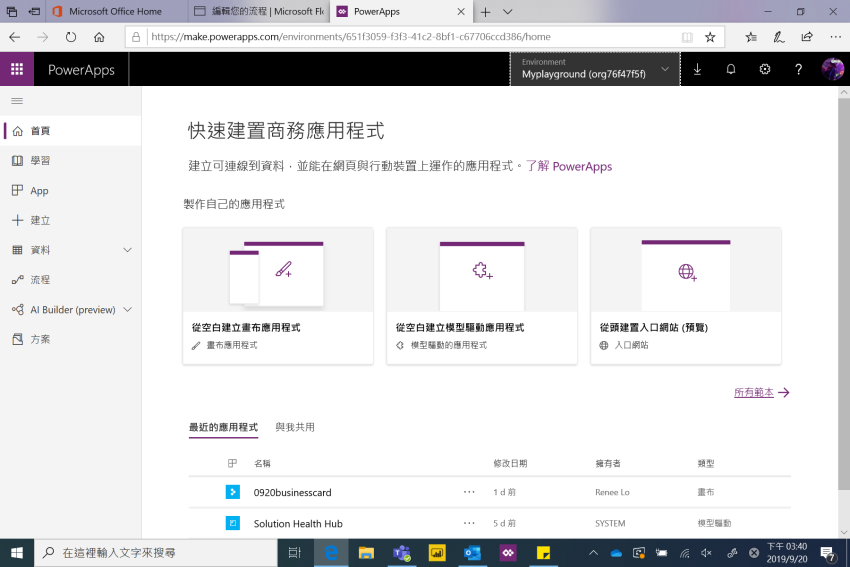This screenshot has height=567, width=850.
Task: Show the set-aside tabs icon
Action: point(11,11)
